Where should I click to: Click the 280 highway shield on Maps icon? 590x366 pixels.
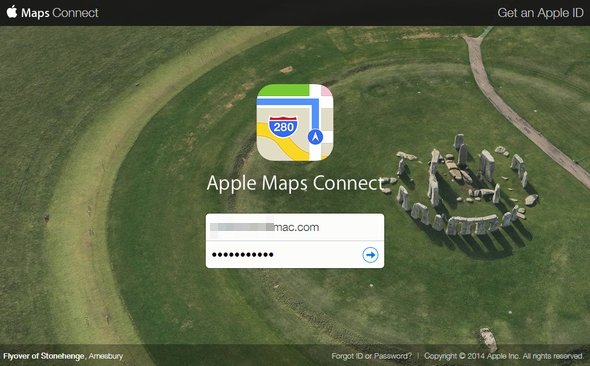283,126
